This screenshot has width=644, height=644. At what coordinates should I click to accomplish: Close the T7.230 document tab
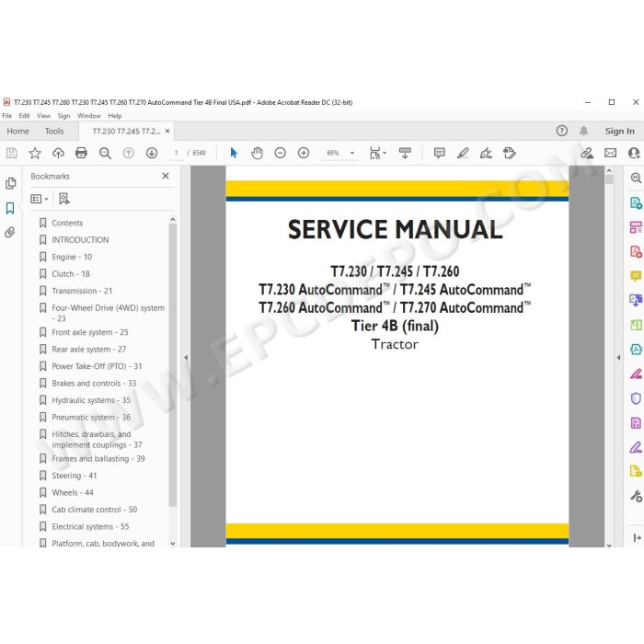(x=167, y=131)
